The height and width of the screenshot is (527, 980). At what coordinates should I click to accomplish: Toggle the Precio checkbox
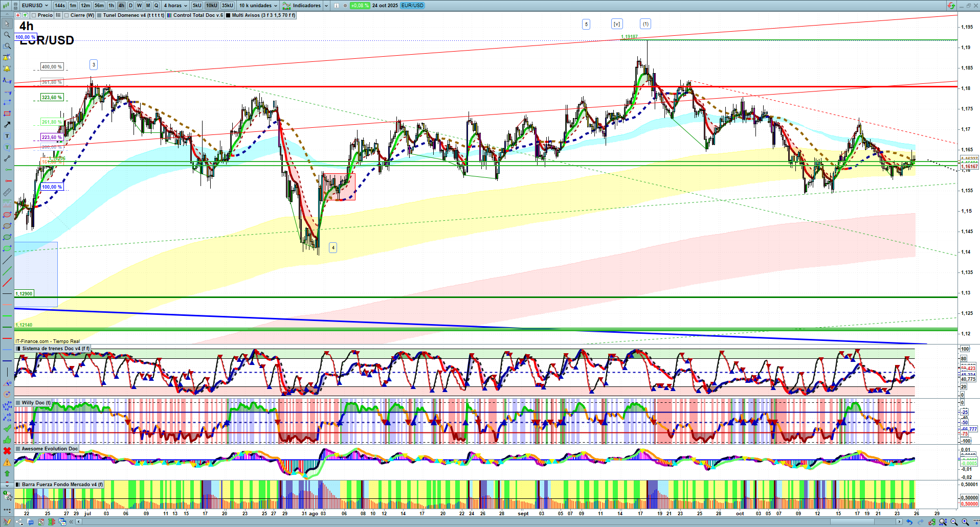pyautogui.click(x=34, y=15)
